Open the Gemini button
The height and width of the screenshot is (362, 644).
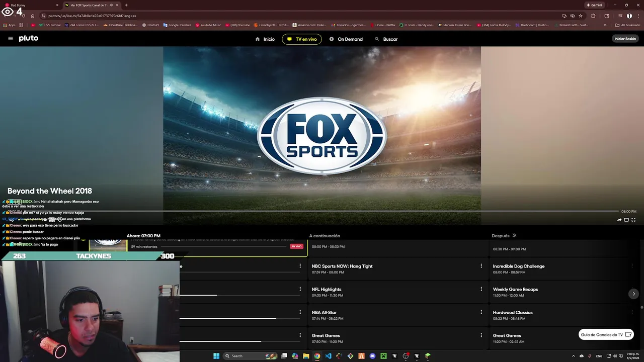point(594,5)
